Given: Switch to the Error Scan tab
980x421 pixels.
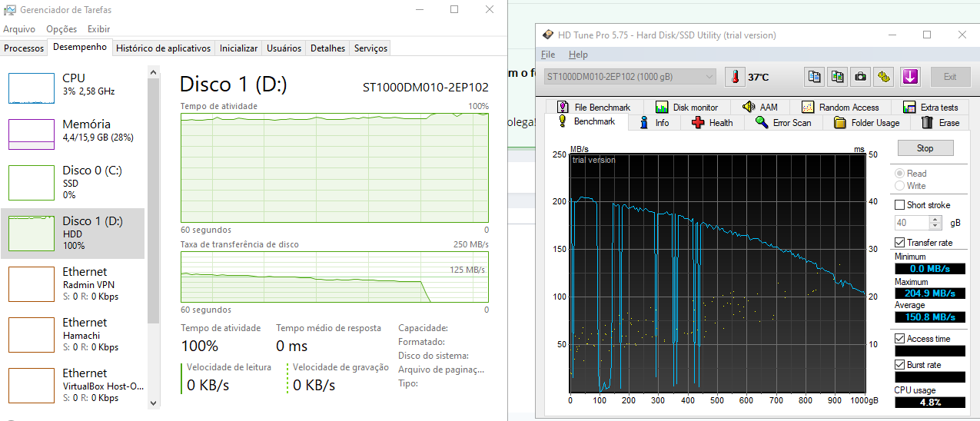Looking at the screenshot, I should pyautogui.click(x=783, y=122).
